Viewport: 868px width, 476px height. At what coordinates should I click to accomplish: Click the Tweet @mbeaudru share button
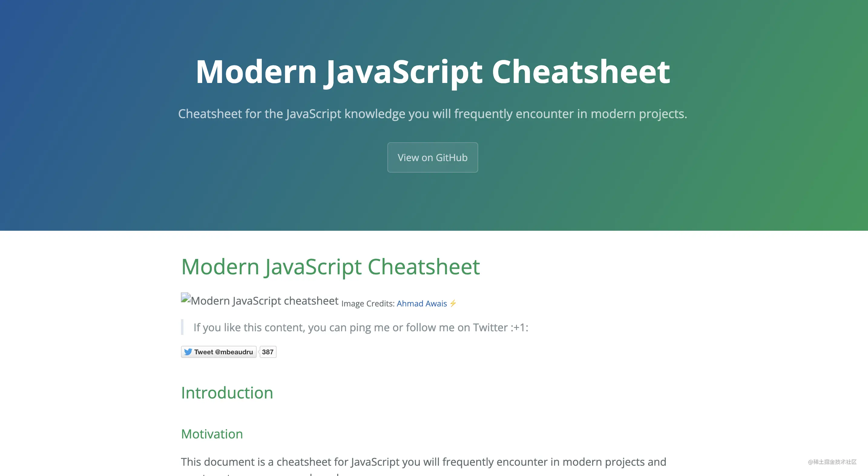pyautogui.click(x=218, y=352)
